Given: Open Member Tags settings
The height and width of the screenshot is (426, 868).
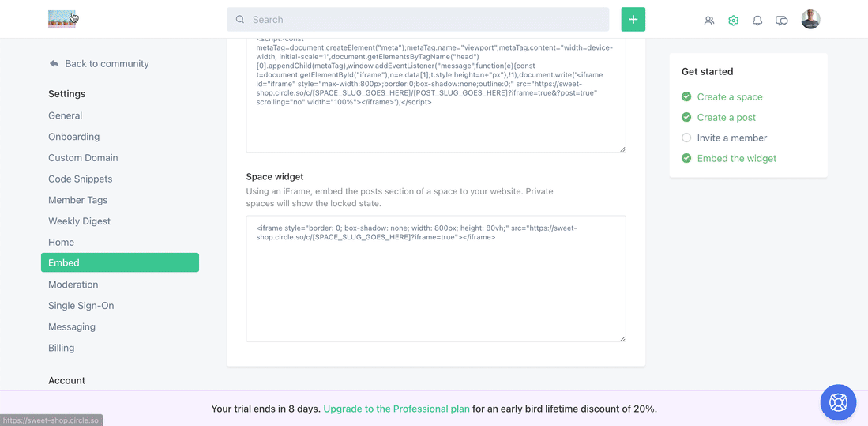Looking at the screenshot, I should (78, 200).
